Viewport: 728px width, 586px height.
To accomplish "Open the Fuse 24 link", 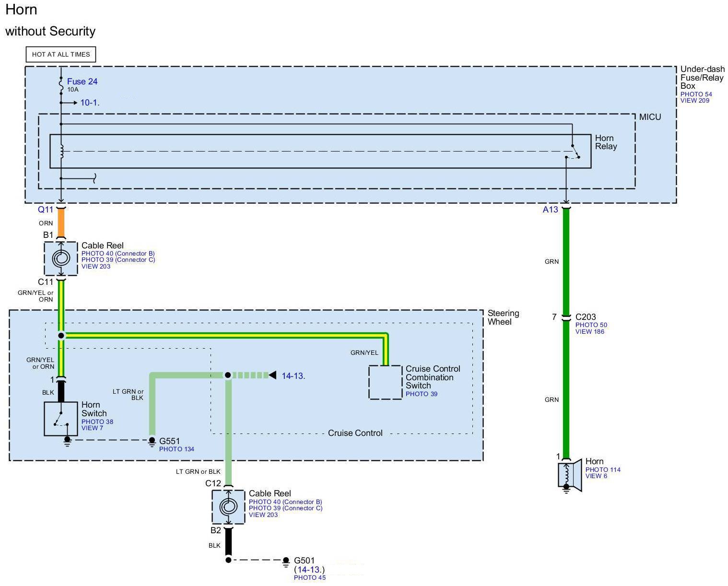I will pos(82,82).
